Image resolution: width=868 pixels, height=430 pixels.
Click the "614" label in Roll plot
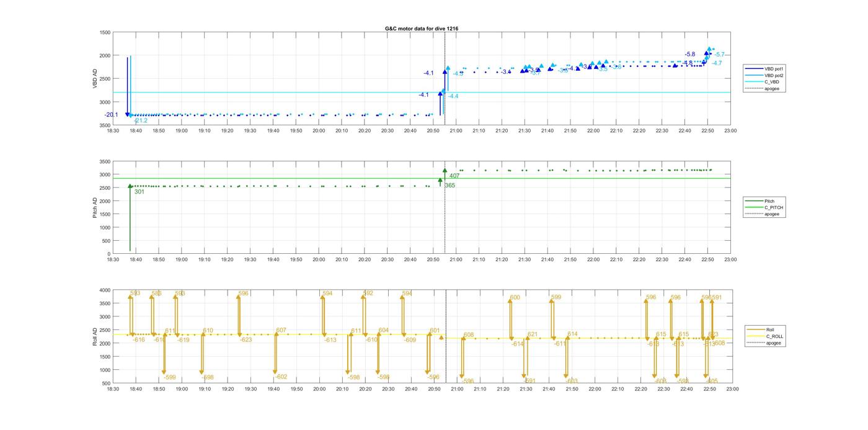tap(572, 334)
